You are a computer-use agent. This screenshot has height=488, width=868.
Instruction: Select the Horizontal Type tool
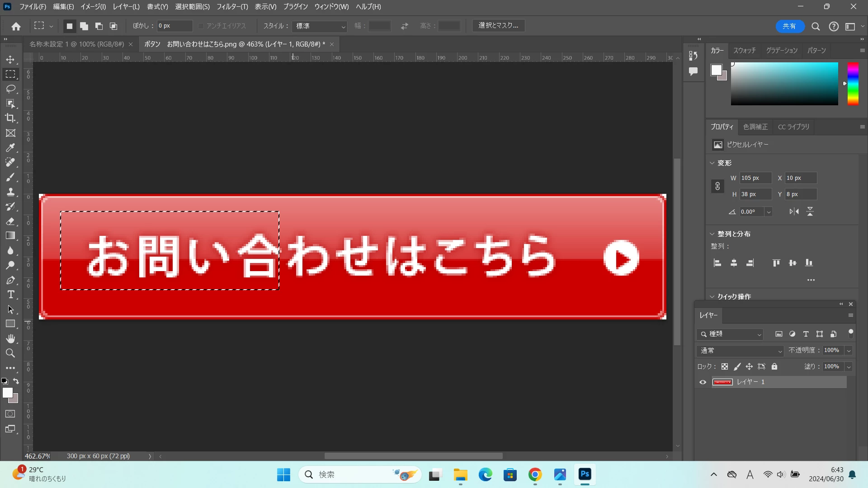click(x=10, y=295)
